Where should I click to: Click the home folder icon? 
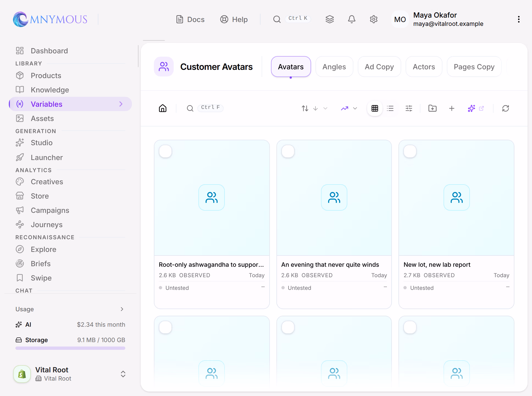163,108
